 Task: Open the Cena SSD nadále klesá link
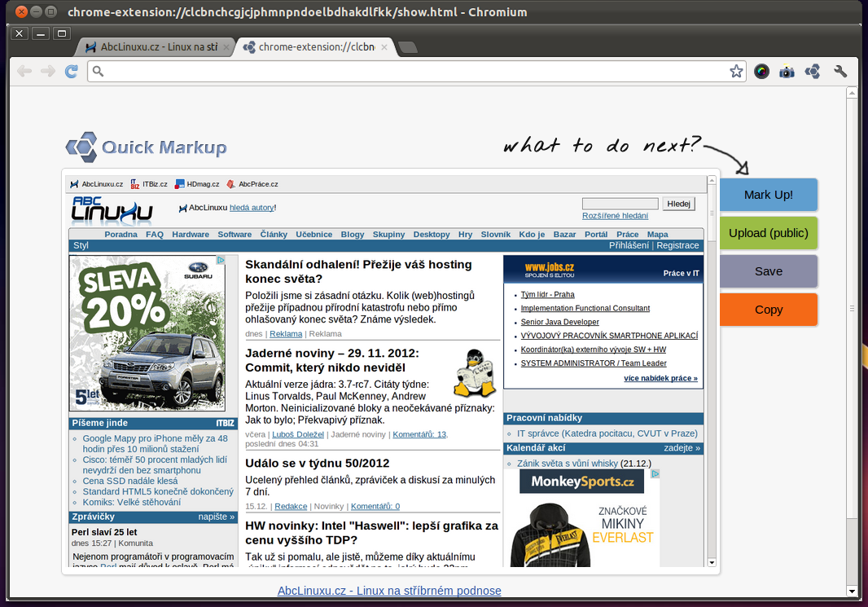130,481
